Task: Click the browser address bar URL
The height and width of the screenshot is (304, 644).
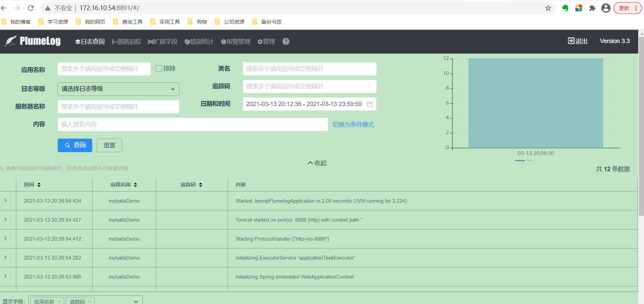Action: pos(109,8)
